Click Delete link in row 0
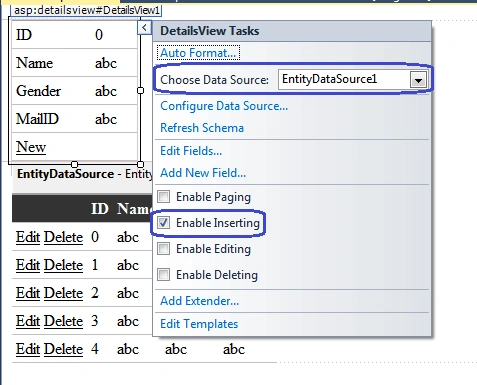Image resolution: width=477 pixels, height=385 pixels. click(x=63, y=237)
